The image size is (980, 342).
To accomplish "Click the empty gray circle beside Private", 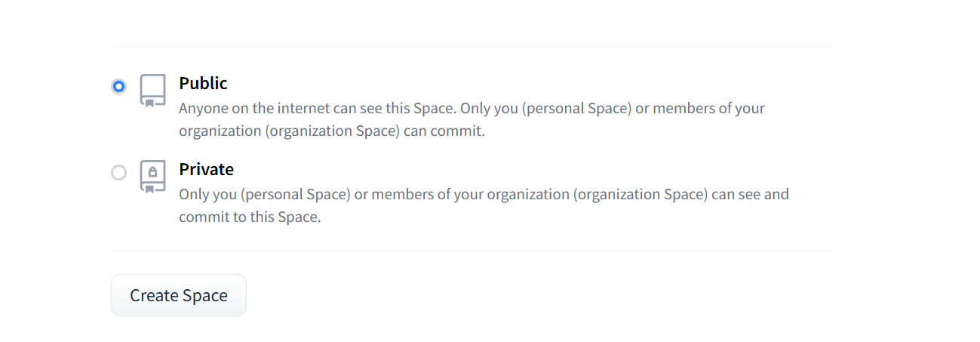I will (118, 173).
